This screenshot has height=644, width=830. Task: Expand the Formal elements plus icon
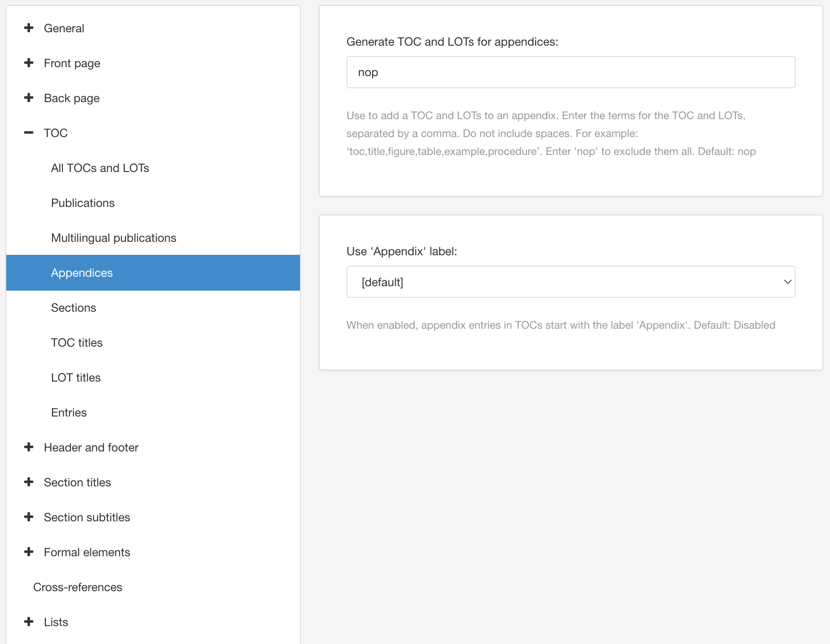29,552
